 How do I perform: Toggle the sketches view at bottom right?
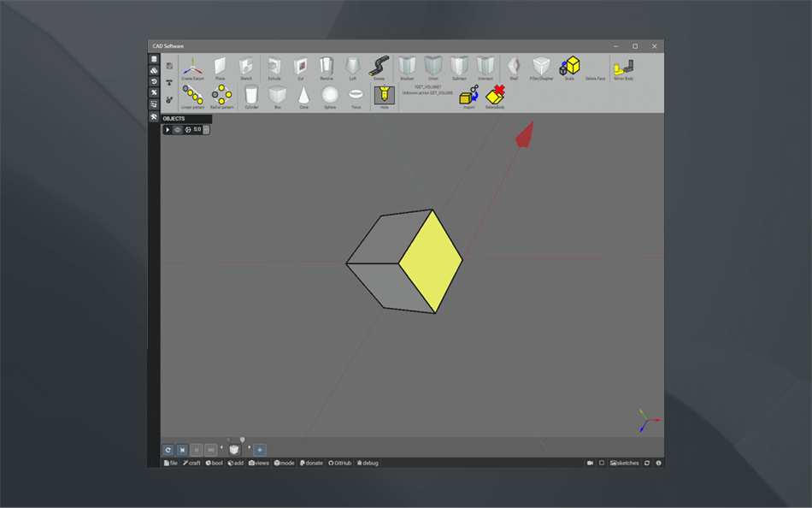point(623,463)
